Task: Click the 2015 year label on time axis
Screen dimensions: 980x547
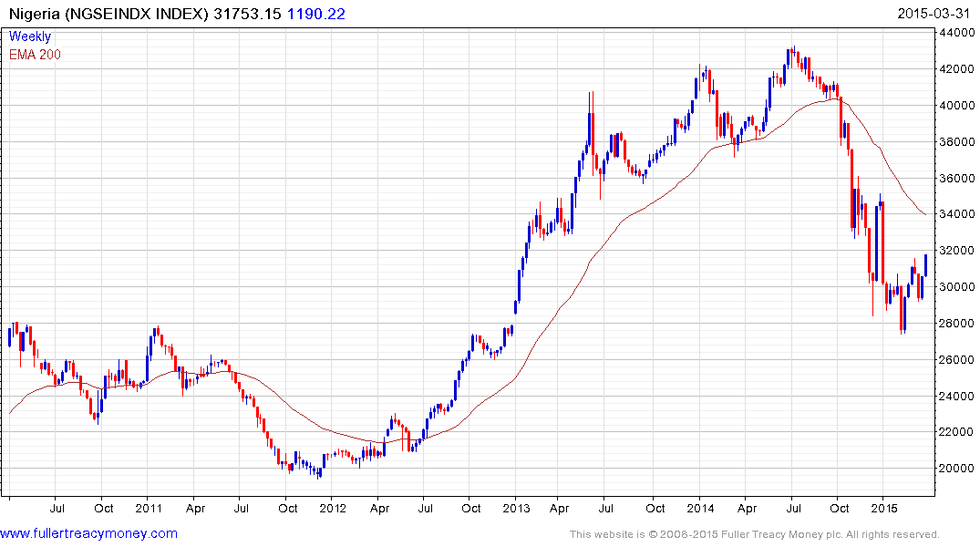Action: (883, 508)
